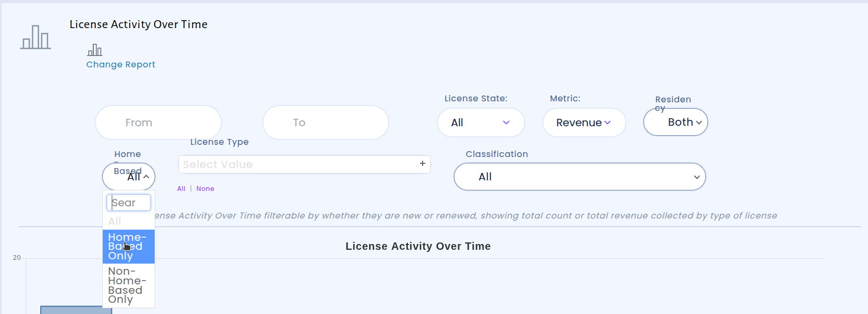
Task: Click the 20 label on chart axis
Action: click(x=17, y=258)
